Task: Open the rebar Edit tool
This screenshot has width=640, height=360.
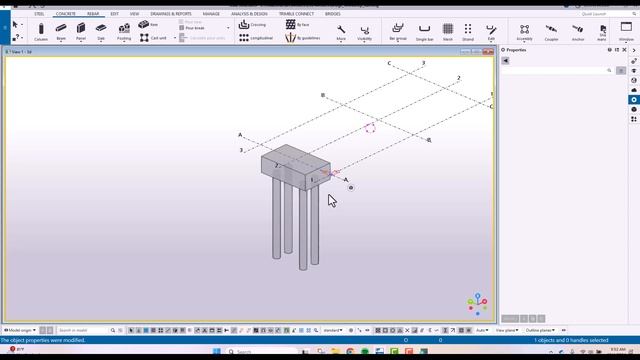Action: 491,32
